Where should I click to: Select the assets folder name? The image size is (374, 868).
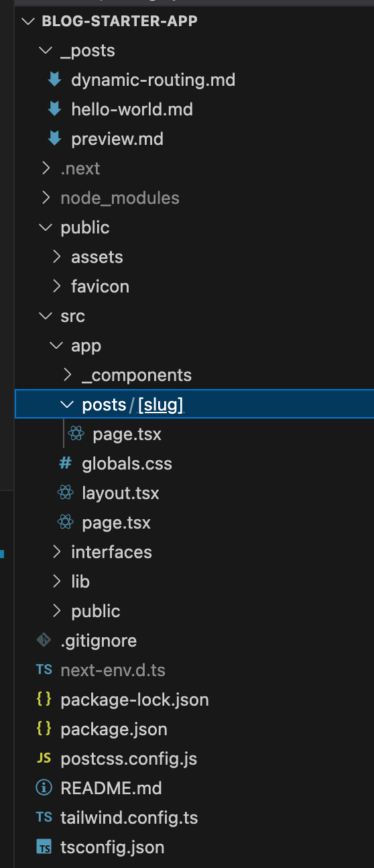pyautogui.click(x=97, y=257)
